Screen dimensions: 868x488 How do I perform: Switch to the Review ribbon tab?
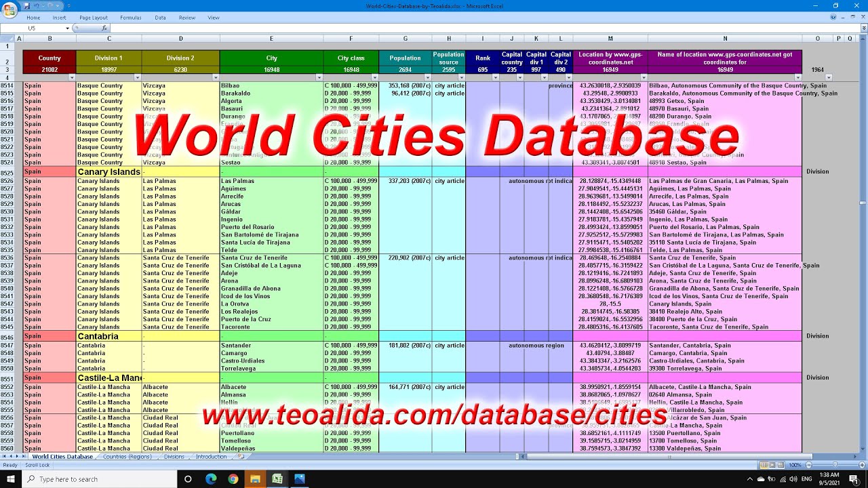(x=187, y=18)
